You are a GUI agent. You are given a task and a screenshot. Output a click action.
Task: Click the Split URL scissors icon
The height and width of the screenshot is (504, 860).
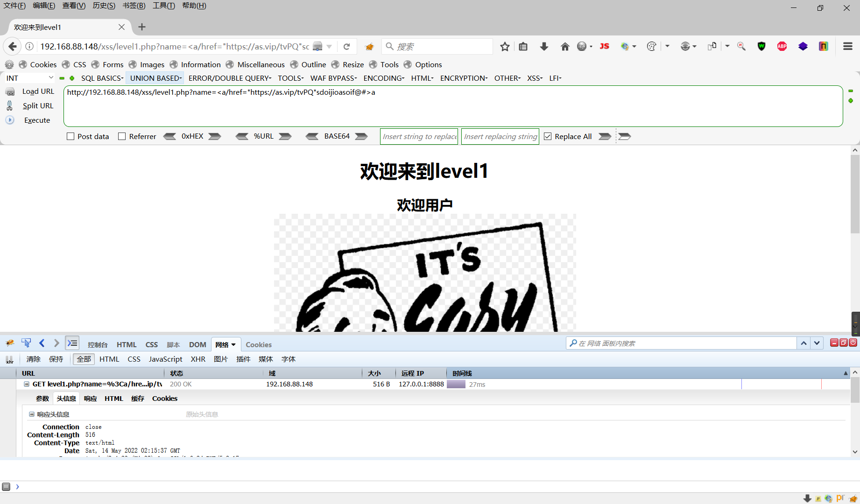(9, 105)
